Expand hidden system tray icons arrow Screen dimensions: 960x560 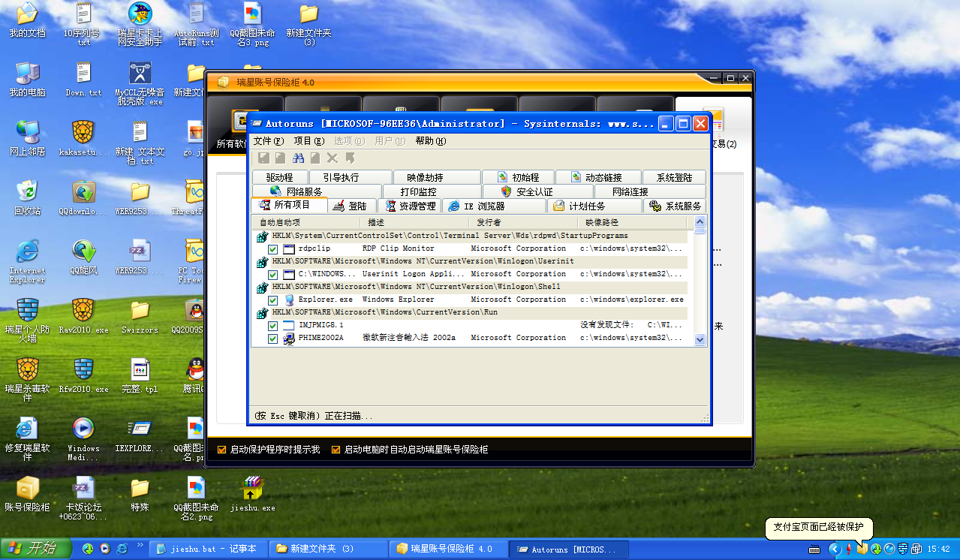pyautogui.click(x=834, y=549)
